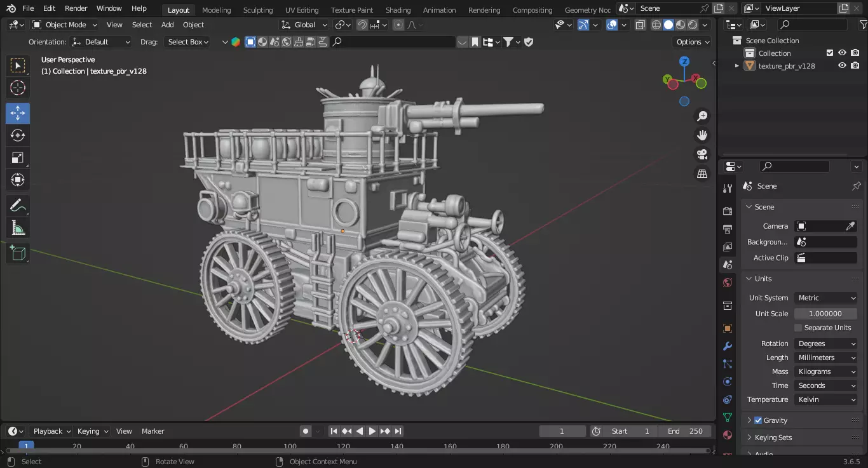The width and height of the screenshot is (868, 468).
Task: Pick camera object with eyedropper icon
Action: coord(850,226)
